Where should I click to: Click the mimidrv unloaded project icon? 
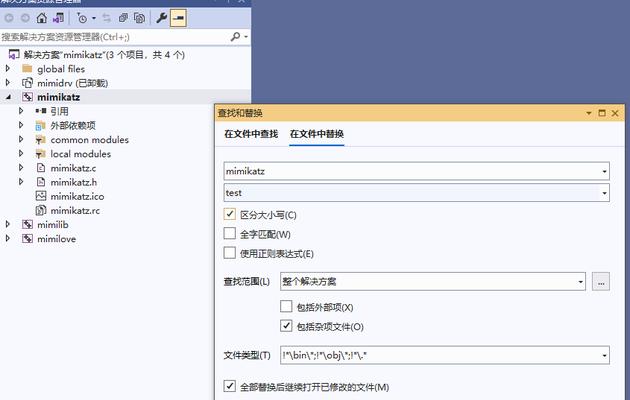(27, 83)
